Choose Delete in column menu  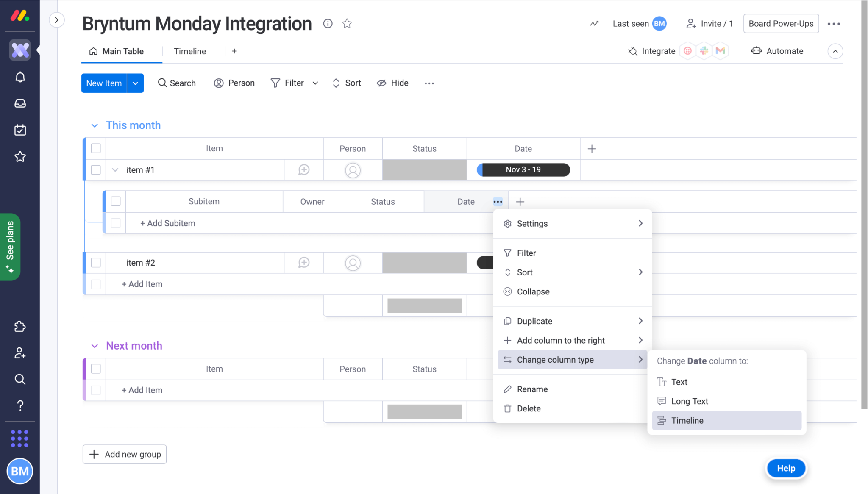[573, 408]
